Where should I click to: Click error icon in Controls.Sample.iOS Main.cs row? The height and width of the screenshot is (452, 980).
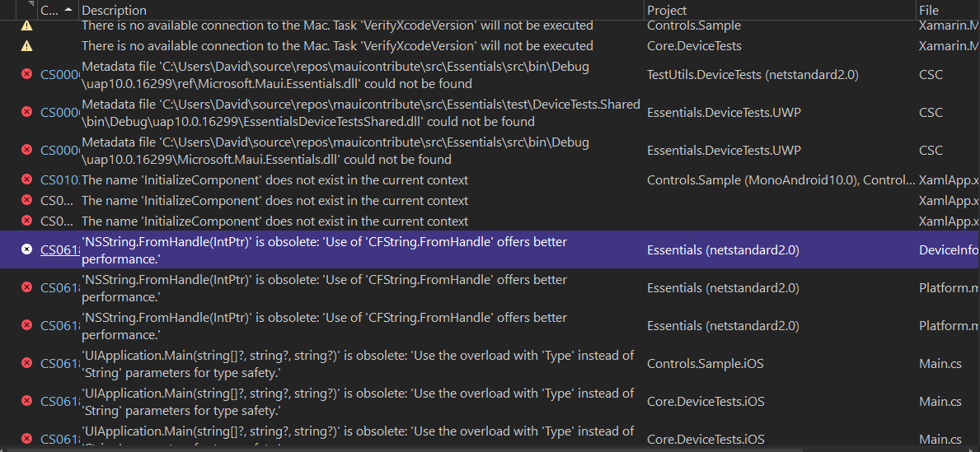(26, 363)
